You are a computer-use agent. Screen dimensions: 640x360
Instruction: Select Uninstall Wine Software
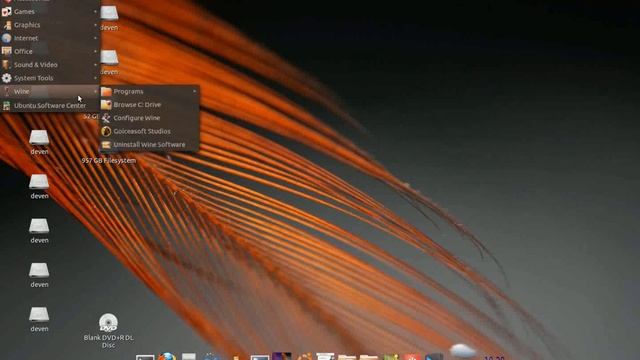(x=149, y=144)
